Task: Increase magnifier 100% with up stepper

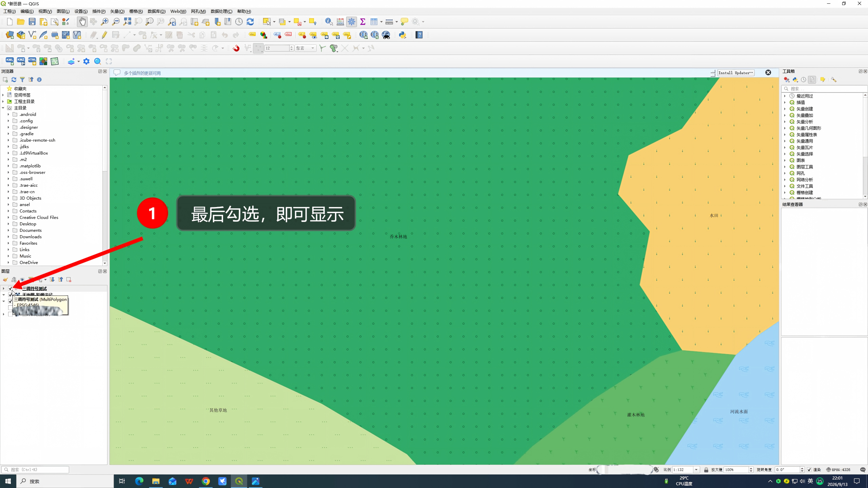Action: (x=751, y=468)
